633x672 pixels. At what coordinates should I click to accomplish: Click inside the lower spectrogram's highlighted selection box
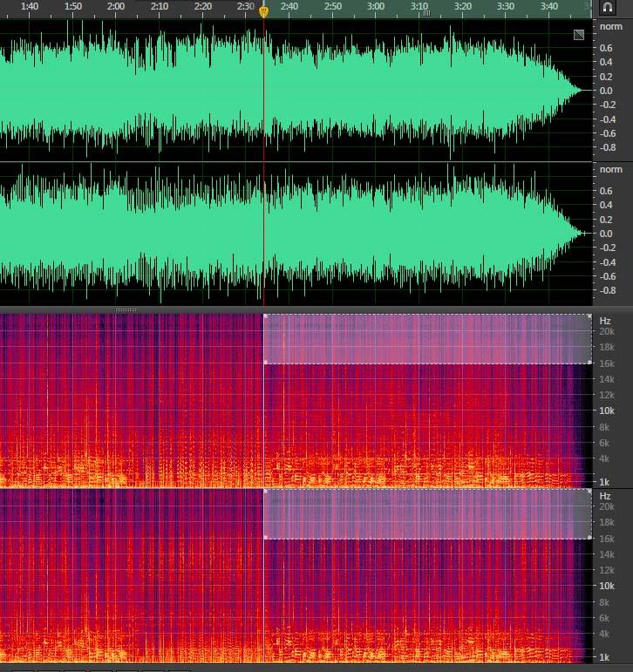pyautogui.click(x=427, y=514)
